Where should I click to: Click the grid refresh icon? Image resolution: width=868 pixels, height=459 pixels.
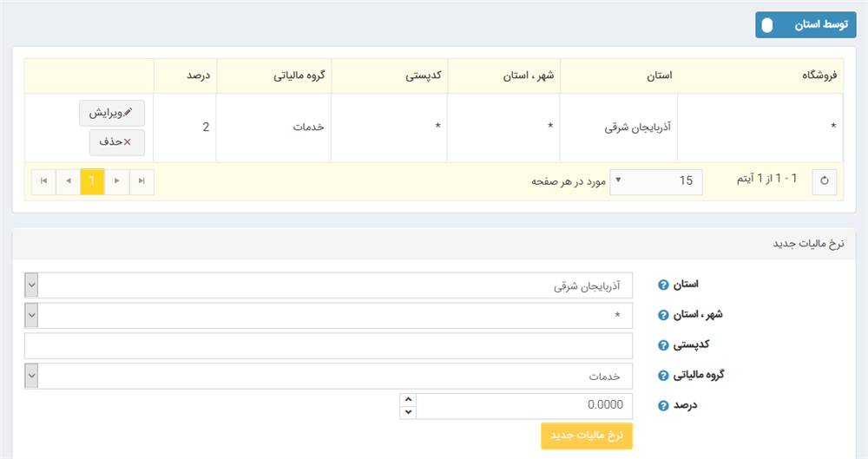tap(825, 181)
